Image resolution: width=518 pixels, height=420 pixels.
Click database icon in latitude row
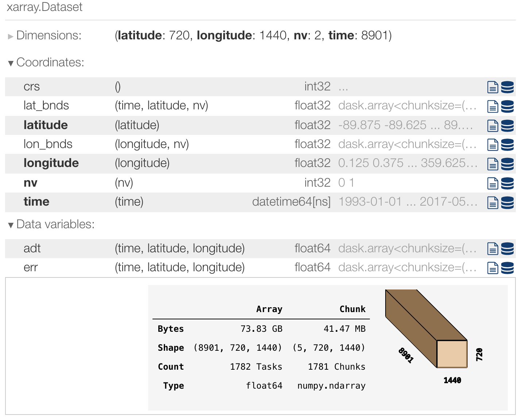pyautogui.click(x=507, y=125)
